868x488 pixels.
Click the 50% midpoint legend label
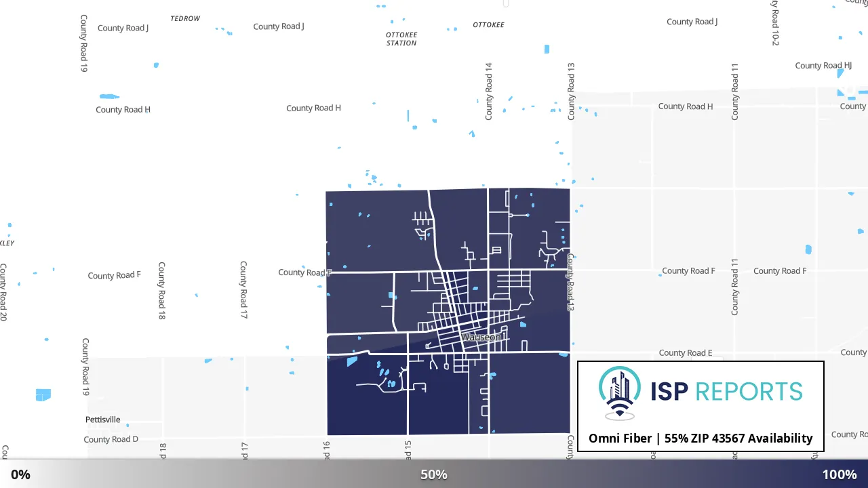point(434,474)
